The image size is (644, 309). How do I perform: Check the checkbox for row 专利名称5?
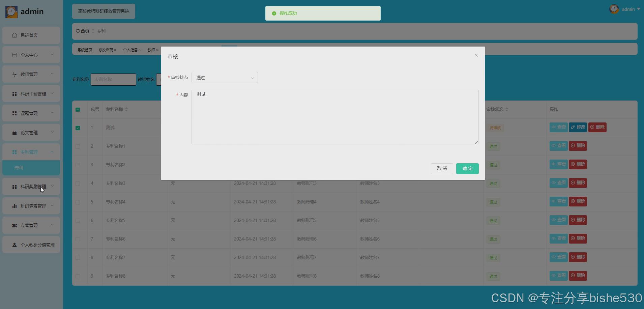(x=78, y=221)
